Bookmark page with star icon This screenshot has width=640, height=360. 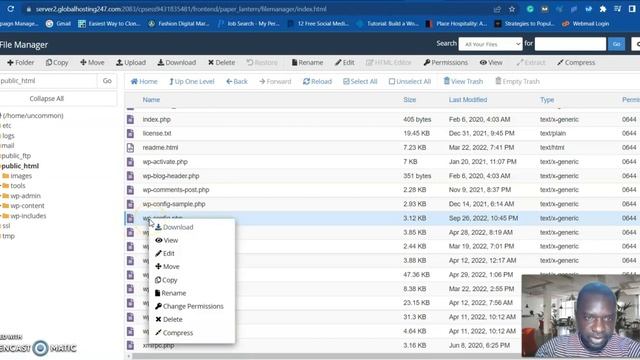512,9
